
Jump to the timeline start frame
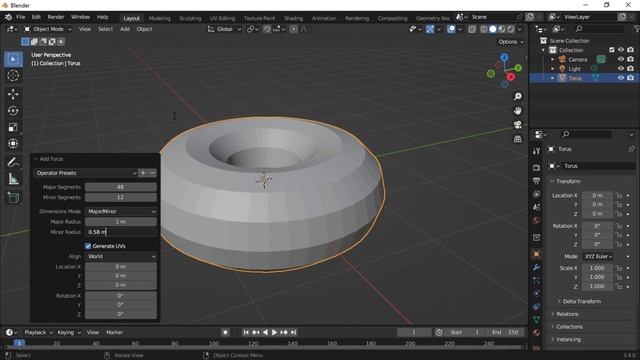[246, 332]
